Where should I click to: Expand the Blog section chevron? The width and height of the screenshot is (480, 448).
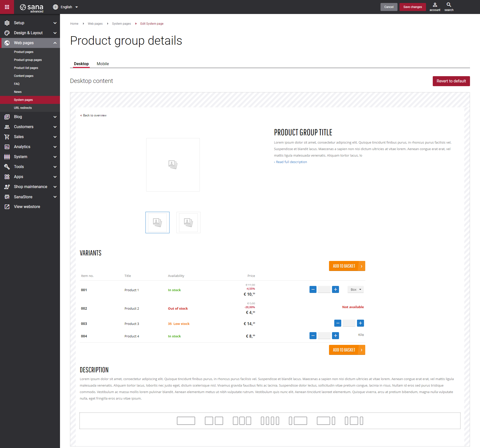pyautogui.click(x=55, y=117)
